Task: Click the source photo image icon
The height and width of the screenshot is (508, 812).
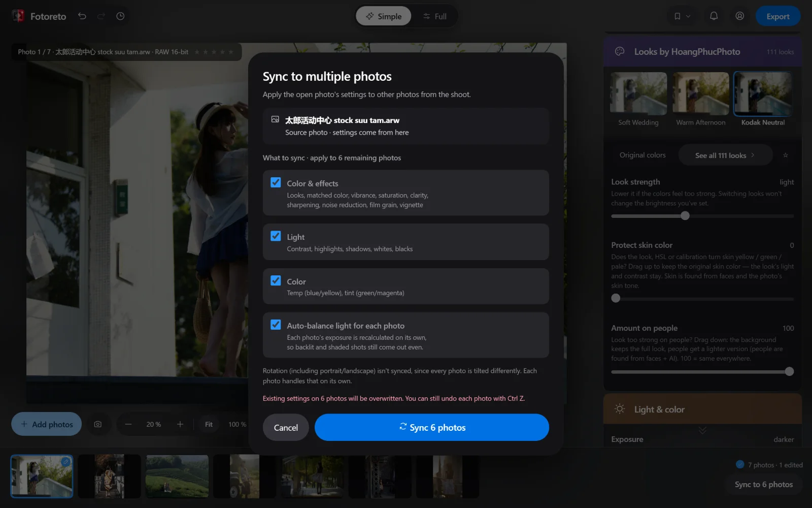Action: click(275, 119)
